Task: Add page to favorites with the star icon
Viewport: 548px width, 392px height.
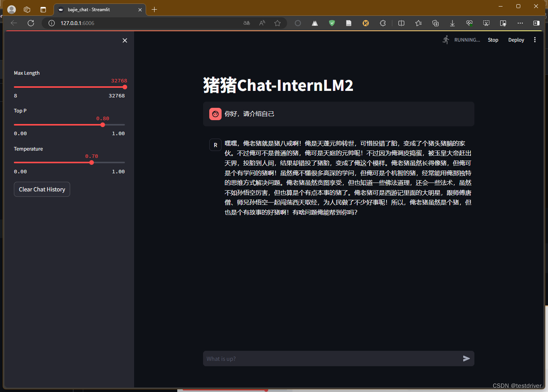Action: (277, 23)
